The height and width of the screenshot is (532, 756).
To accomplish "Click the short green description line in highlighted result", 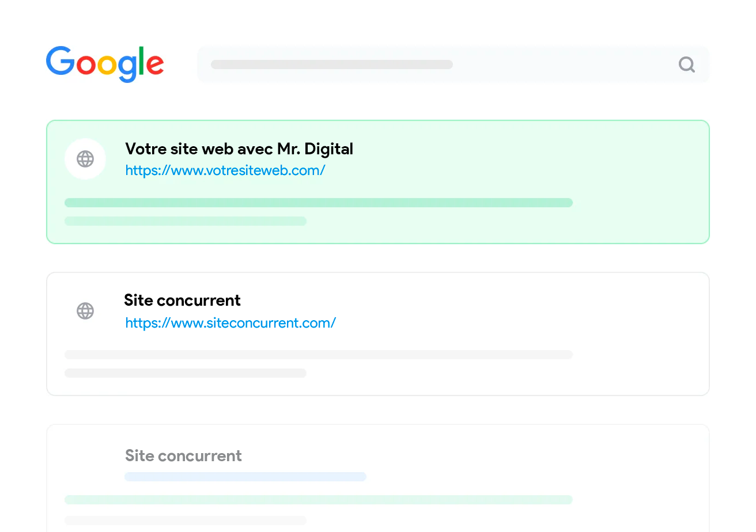I will [x=185, y=221].
